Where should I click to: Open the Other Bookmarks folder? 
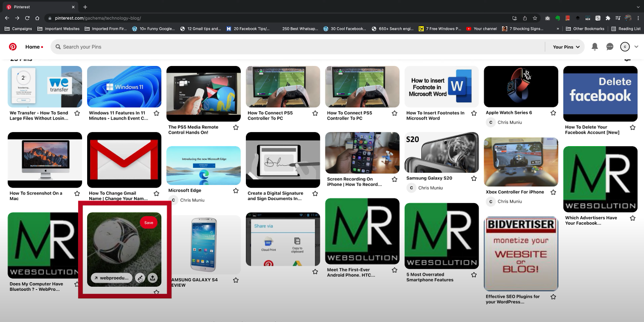pos(585,29)
